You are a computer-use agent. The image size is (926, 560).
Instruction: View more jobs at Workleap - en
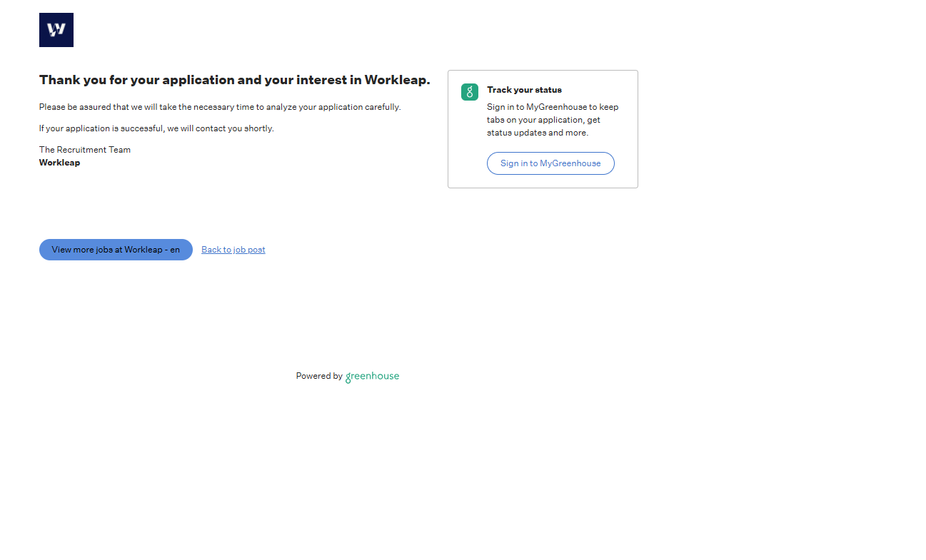(116, 250)
